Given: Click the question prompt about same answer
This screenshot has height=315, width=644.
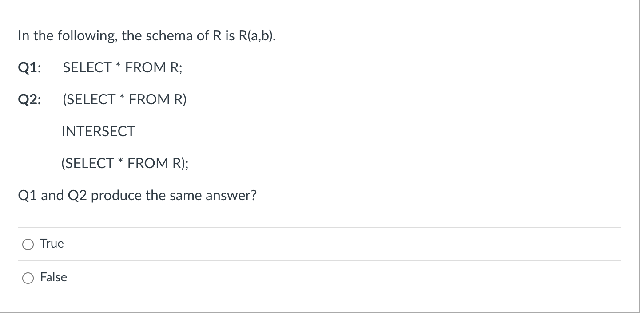Looking at the screenshot, I should pos(137,195).
